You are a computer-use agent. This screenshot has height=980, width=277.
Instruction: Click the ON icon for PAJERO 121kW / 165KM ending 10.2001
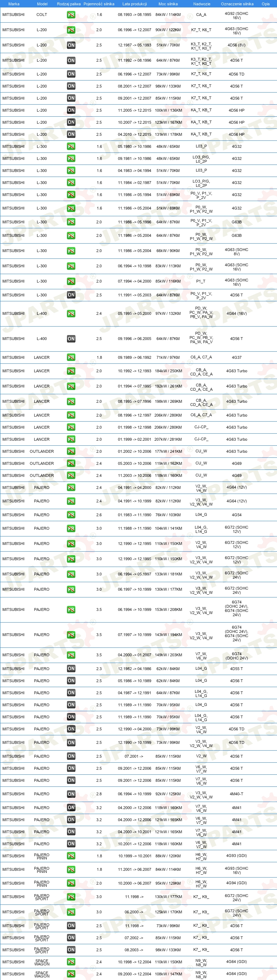(x=71, y=832)
